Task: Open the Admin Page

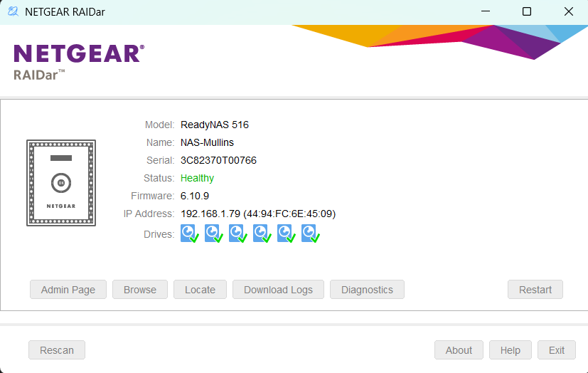Action: (x=68, y=289)
